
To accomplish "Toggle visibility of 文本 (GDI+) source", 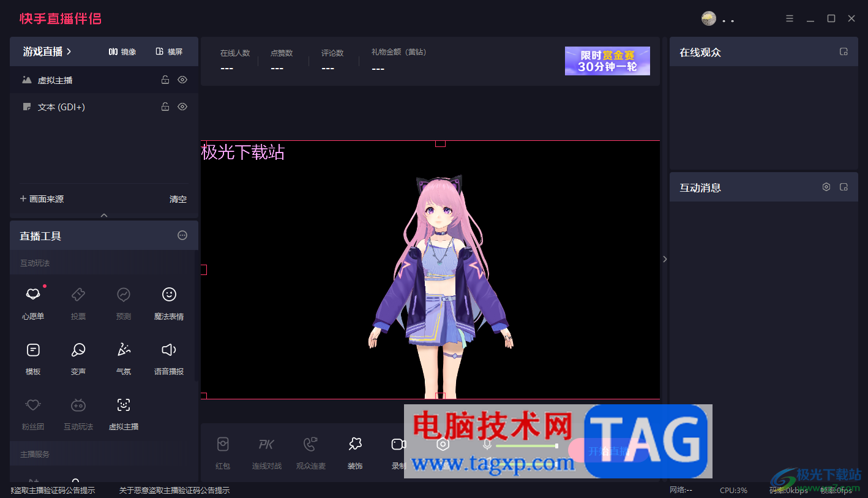I will [182, 107].
